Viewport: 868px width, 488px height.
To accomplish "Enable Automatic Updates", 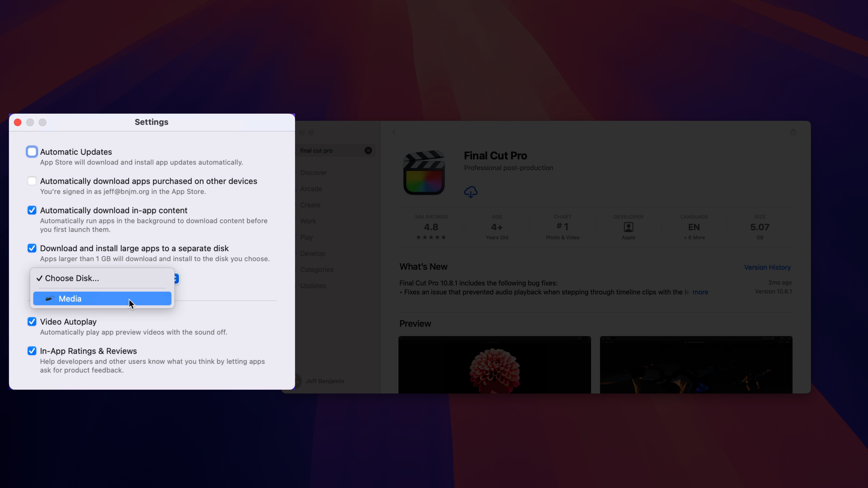I will (32, 151).
